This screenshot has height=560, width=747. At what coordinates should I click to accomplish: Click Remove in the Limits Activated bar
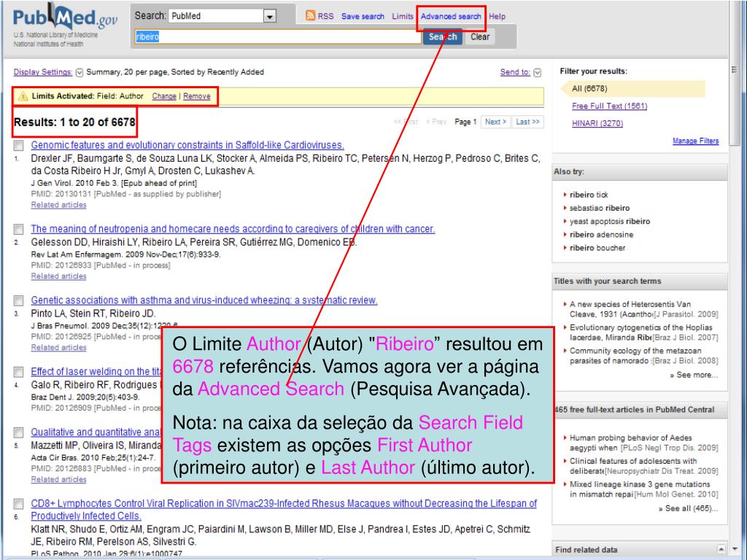(197, 96)
